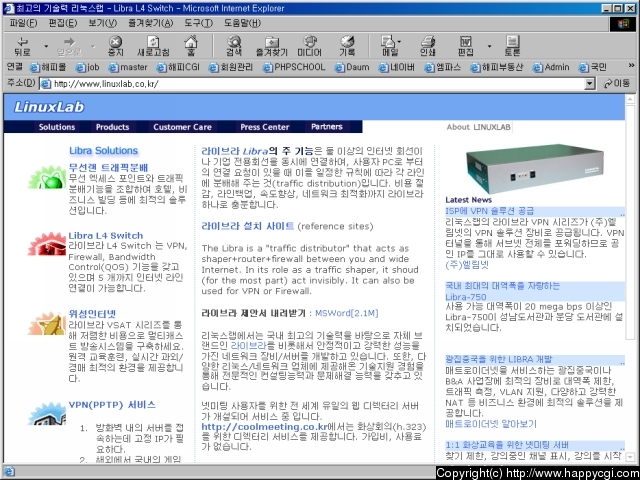Click the 이동 go button
640x480 pixels.
pos(617,84)
